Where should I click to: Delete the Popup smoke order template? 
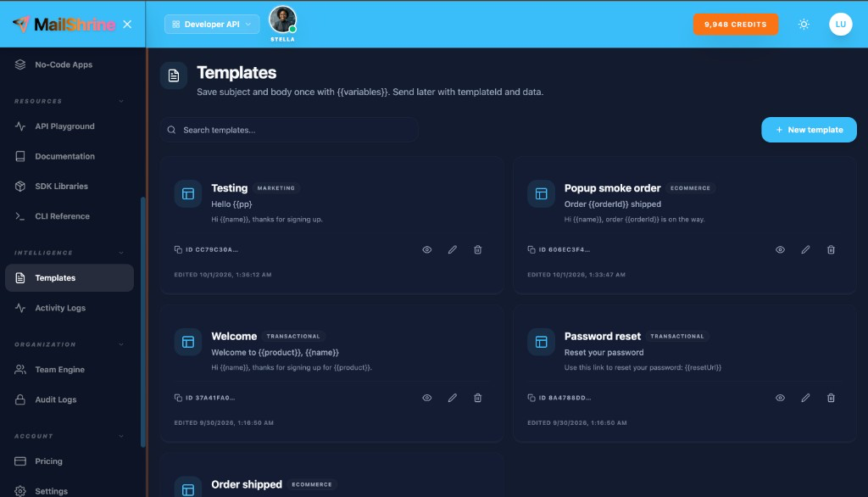pyautogui.click(x=831, y=250)
